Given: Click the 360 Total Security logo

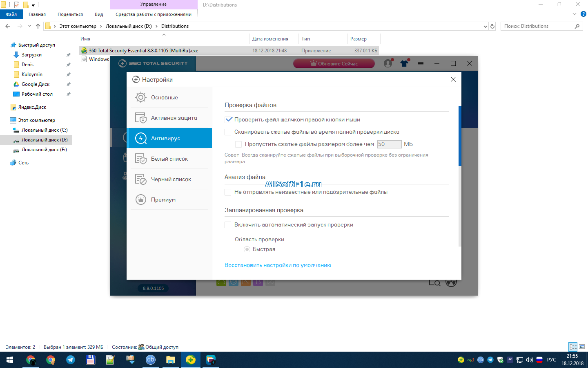Looking at the screenshot, I should pyautogui.click(x=153, y=63).
